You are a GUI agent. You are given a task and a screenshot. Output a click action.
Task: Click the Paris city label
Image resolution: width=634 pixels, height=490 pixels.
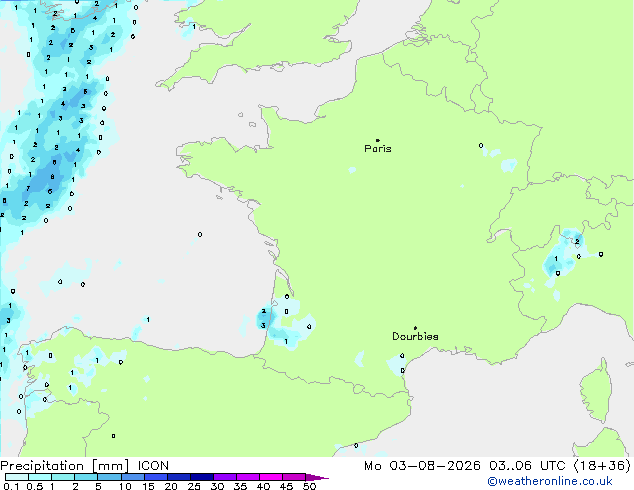[x=378, y=148]
